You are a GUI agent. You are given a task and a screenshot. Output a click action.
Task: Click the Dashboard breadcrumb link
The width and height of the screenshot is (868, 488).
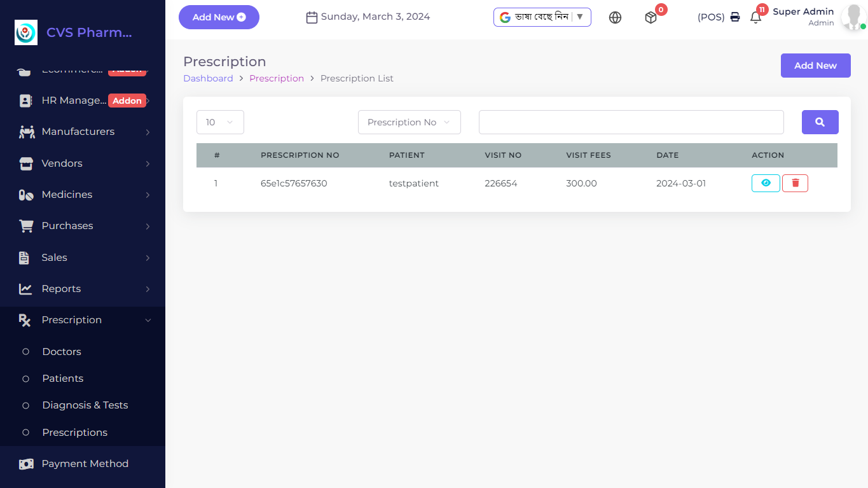pos(208,78)
